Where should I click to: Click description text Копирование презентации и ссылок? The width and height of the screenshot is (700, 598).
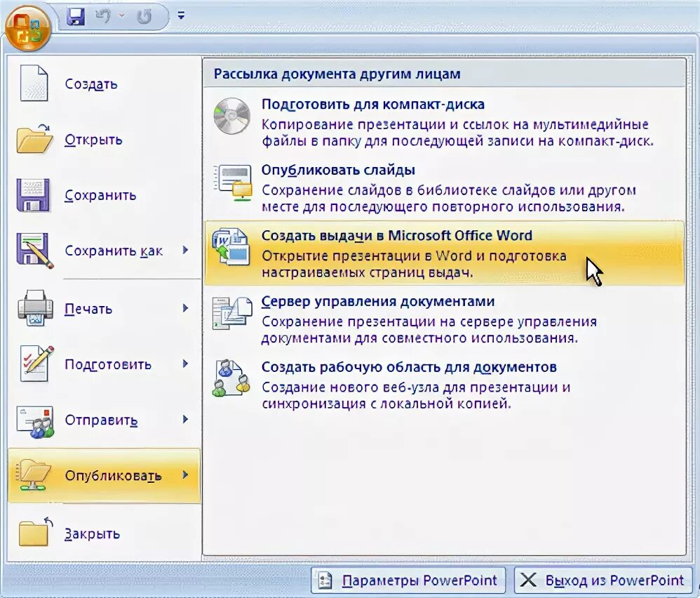coord(457,133)
